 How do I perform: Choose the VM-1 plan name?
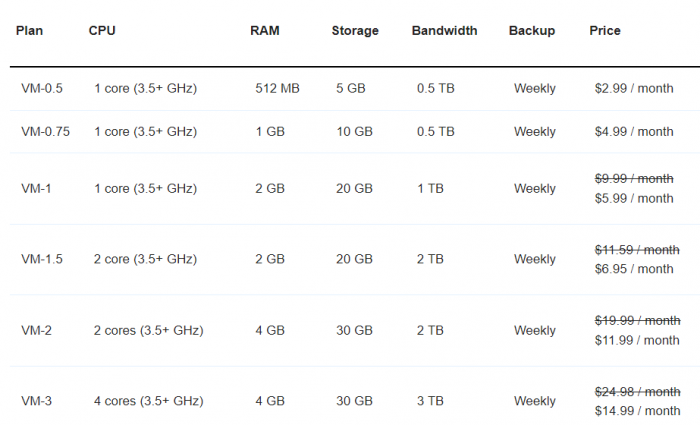pos(36,189)
